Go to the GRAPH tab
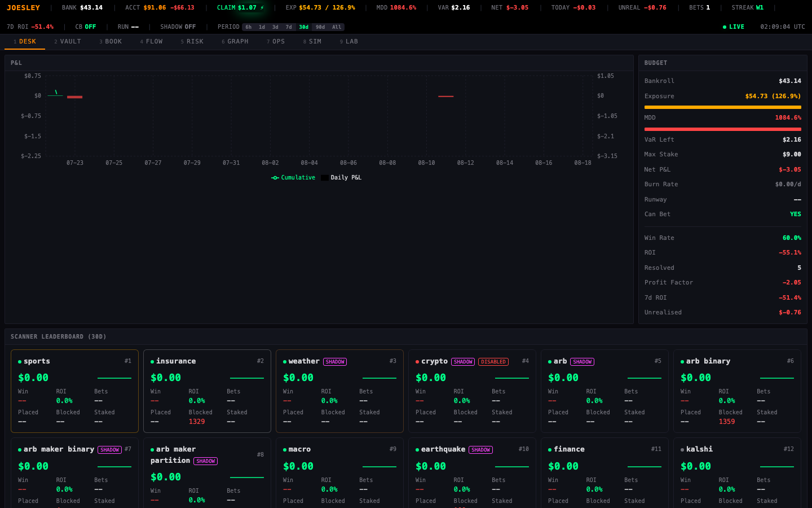812x508 pixels. click(x=235, y=42)
